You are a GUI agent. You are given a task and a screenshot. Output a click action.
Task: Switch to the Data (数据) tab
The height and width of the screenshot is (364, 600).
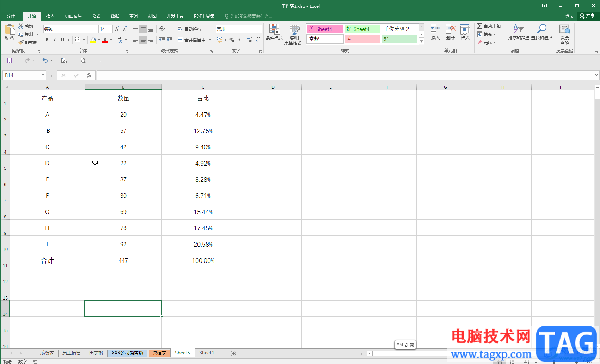point(115,16)
